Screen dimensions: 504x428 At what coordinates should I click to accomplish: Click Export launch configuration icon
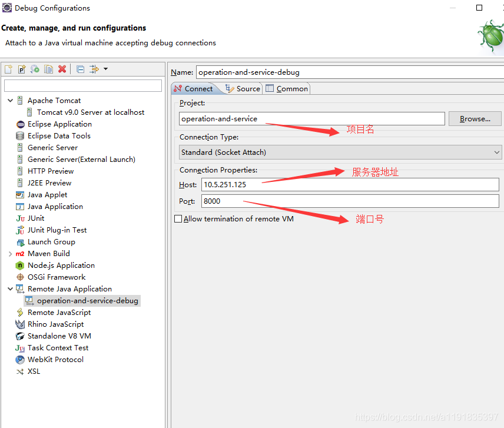coord(35,69)
